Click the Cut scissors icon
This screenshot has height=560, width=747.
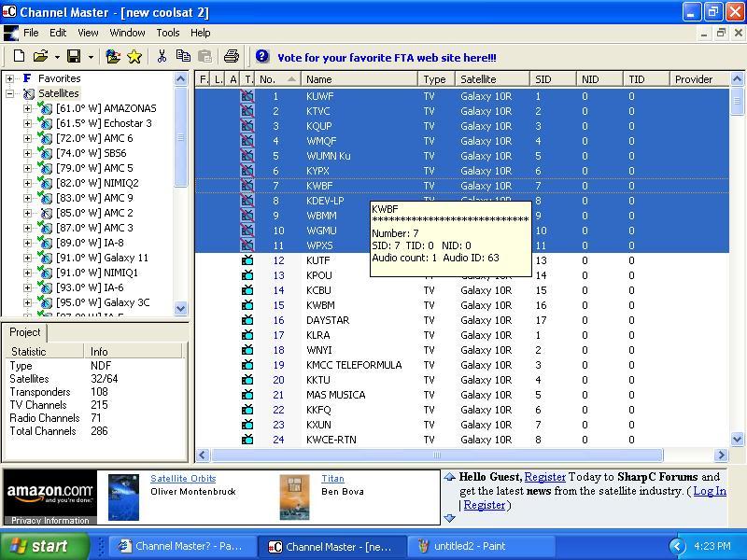[x=162, y=56]
